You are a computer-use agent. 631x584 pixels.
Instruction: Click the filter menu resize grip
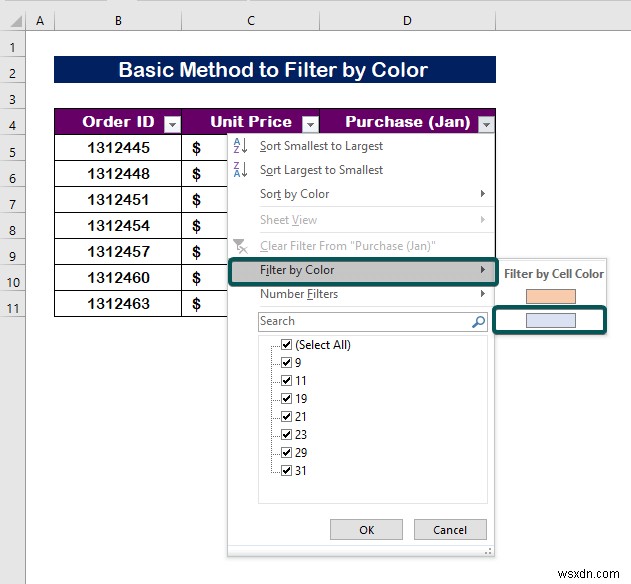[x=489, y=551]
